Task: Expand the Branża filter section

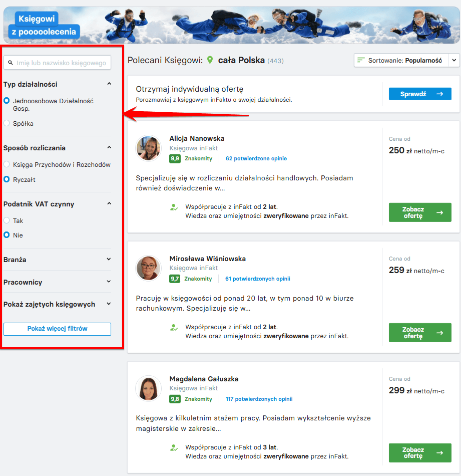Action: (x=109, y=259)
